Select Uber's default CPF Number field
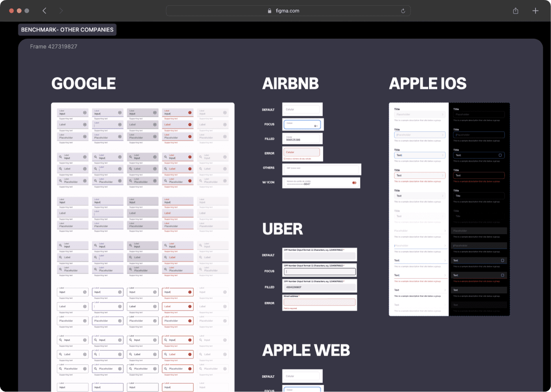The height and width of the screenshot is (392, 551). pyautogui.click(x=320, y=256)
